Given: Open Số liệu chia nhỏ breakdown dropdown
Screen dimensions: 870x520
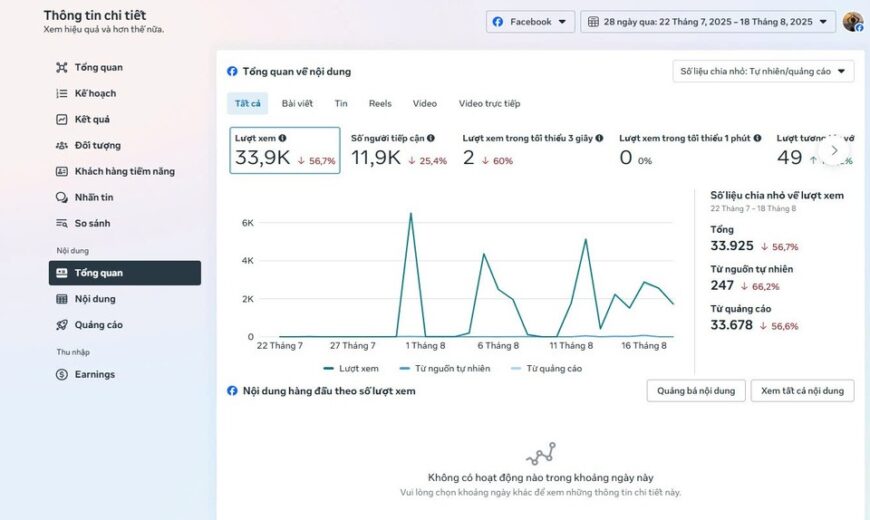Looking at the screenshot, I should tap(763, 71).
